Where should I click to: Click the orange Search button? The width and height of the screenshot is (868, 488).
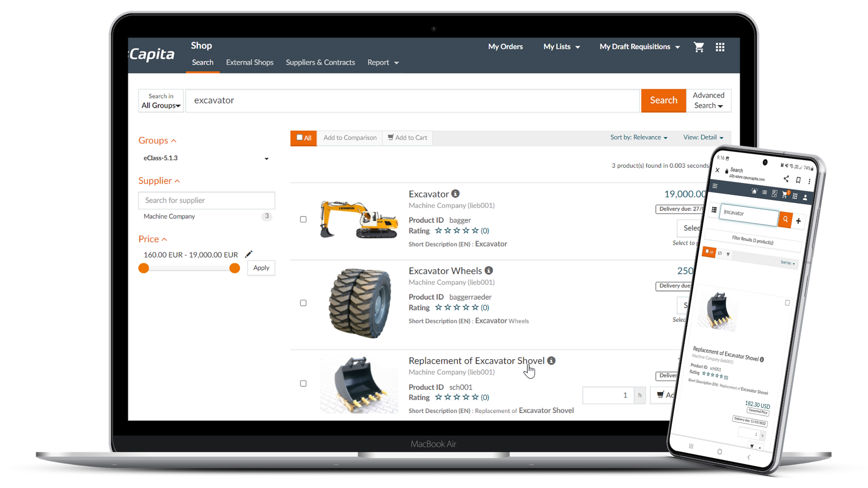(x=663, y=100)
